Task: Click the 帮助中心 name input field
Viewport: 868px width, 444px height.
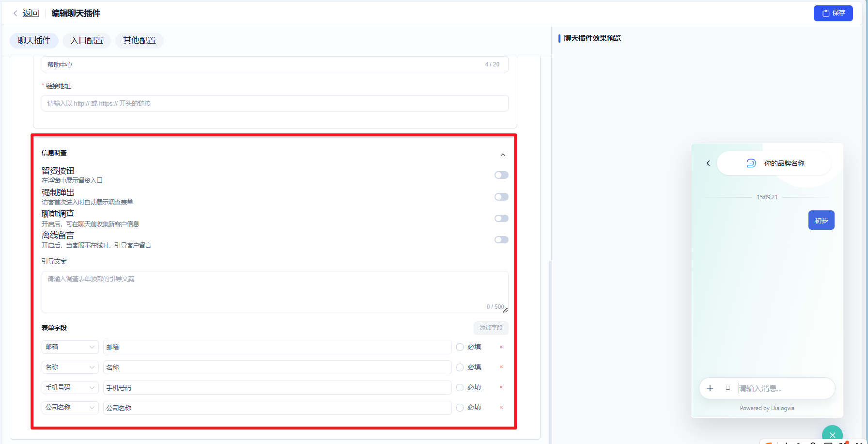Action: [275, 64]
